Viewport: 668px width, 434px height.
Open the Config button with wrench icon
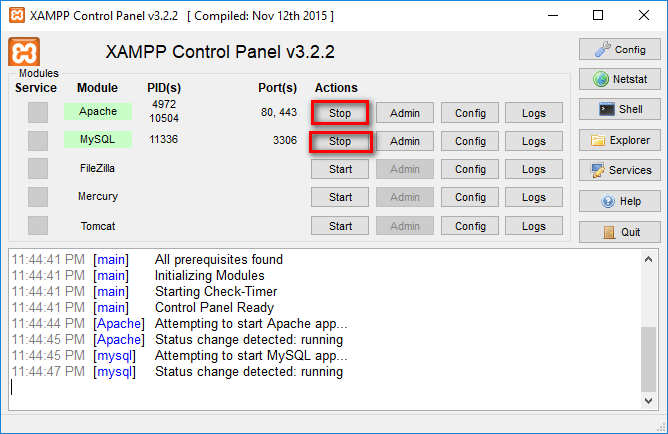click(x=620, y=49)
